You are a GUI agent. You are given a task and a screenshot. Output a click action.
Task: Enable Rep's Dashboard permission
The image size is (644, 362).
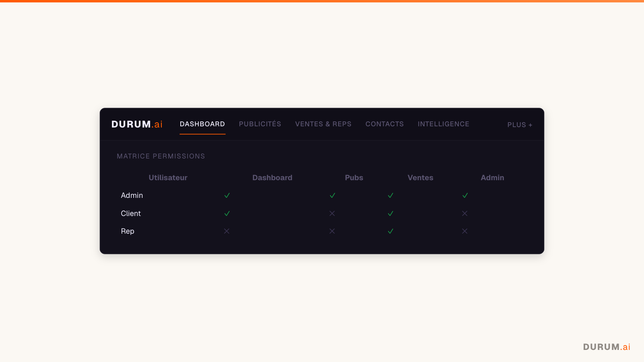click(x=227, y=231)
